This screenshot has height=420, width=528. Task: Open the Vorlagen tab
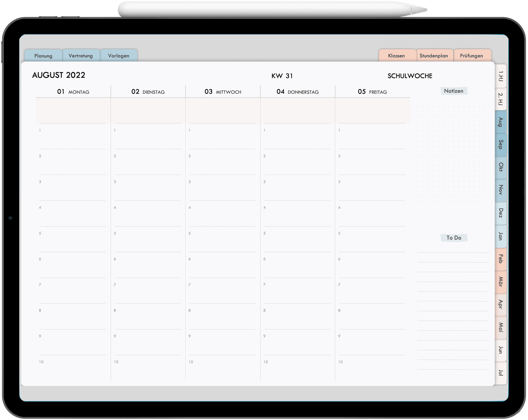(x=119, y=56)
